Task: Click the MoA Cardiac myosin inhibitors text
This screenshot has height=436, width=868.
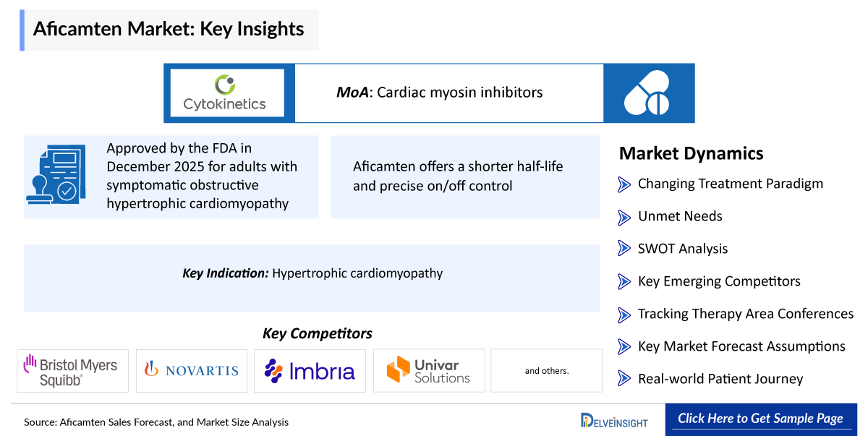Action: click(x=439, y=93)
